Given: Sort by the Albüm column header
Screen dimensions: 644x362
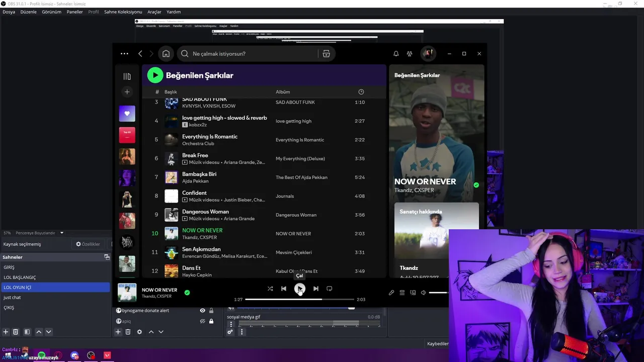Looking at the screenshot, I should (x=283, y=92).
